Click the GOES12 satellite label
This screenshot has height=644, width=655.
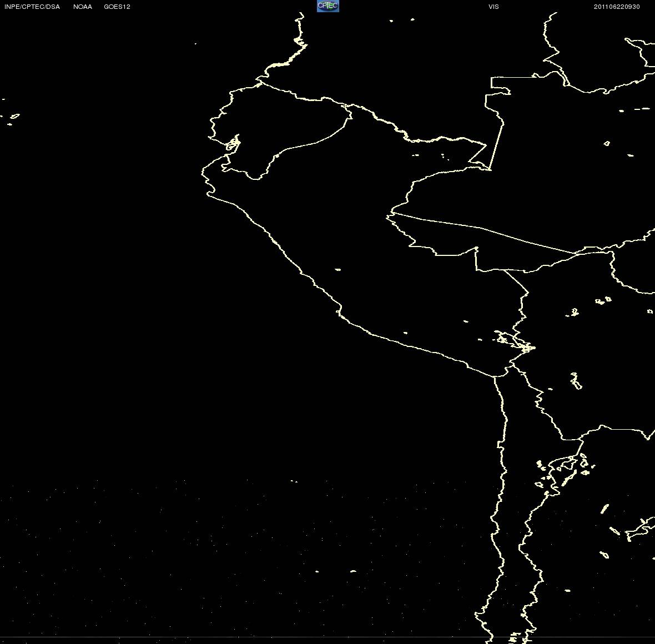click(x=117, y=7)
